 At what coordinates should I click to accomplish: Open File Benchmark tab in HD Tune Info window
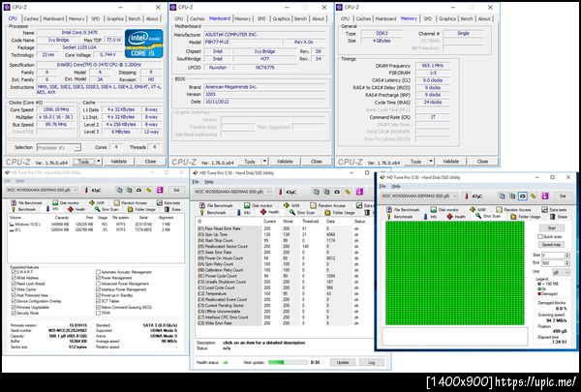click(26, 202)
